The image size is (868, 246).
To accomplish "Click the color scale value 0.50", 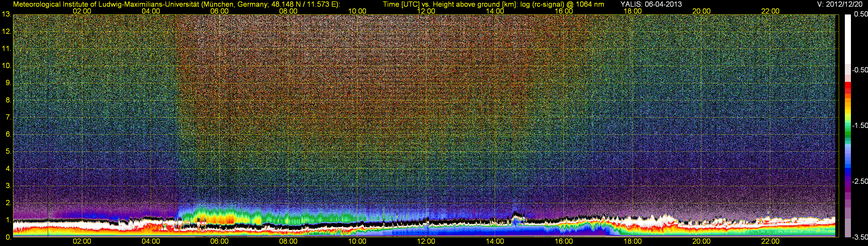I will pyautogui.click(x=861, y=14).
